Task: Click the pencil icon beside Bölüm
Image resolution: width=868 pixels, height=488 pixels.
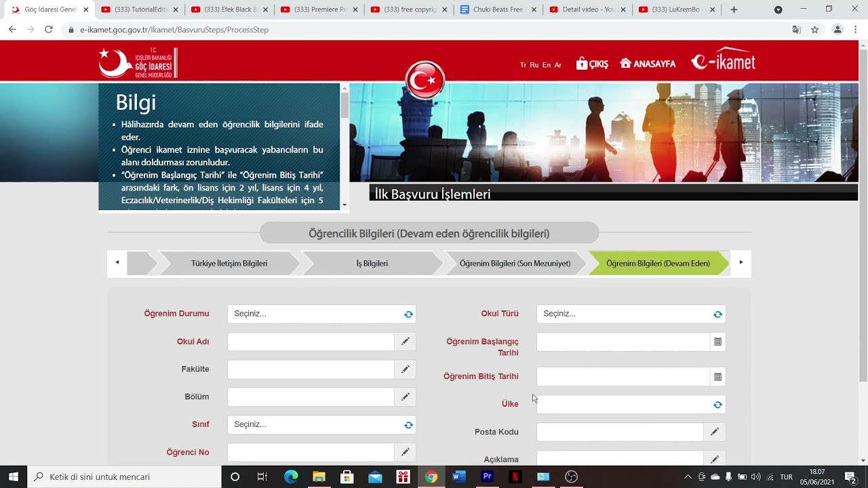Action: (x=405, y=397)
